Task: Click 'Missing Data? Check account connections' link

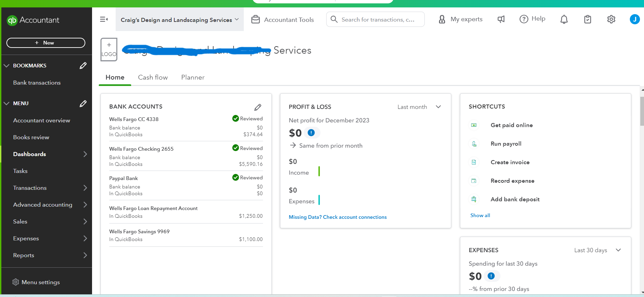Action: [x=338, y=217]
